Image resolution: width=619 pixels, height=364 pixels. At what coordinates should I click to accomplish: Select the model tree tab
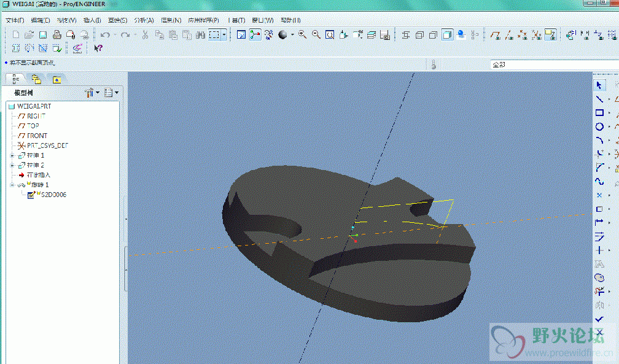[15, 79]
